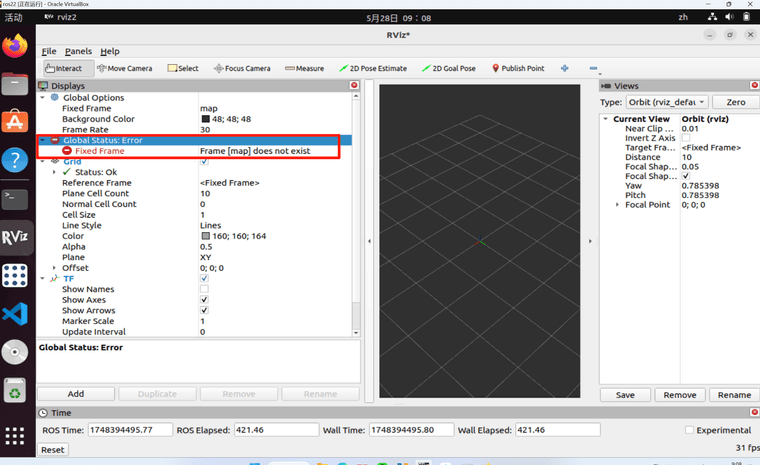Activate the Publish Point tool
The height and width of the screenshot is (465, 760).
pyautogui.click(x=518, y=68)
